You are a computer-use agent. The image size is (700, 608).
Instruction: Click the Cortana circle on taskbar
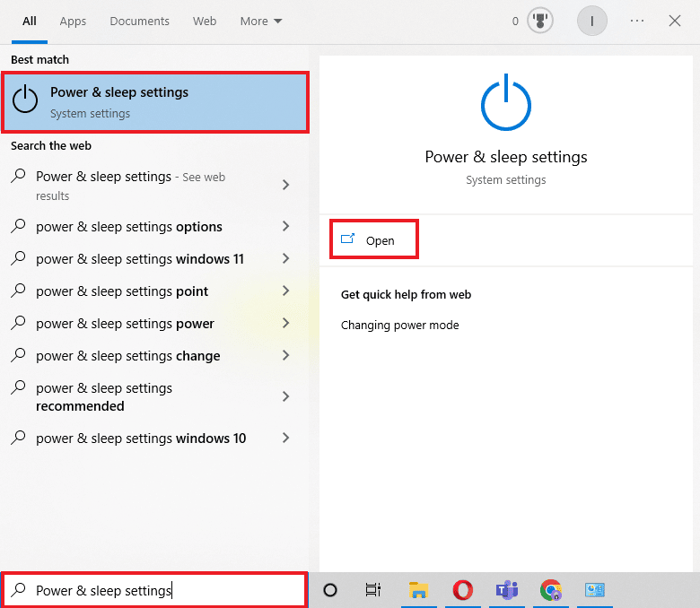330,590
